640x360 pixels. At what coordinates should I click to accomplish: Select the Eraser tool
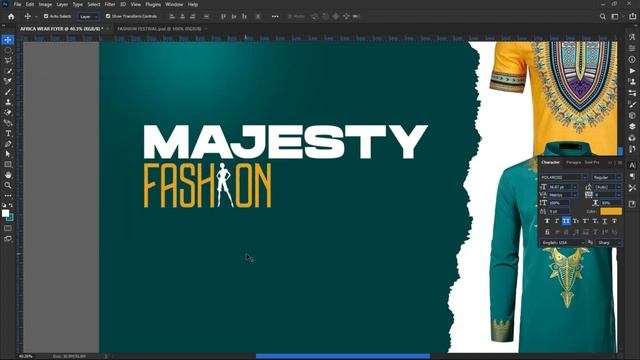tap(8, 113)
